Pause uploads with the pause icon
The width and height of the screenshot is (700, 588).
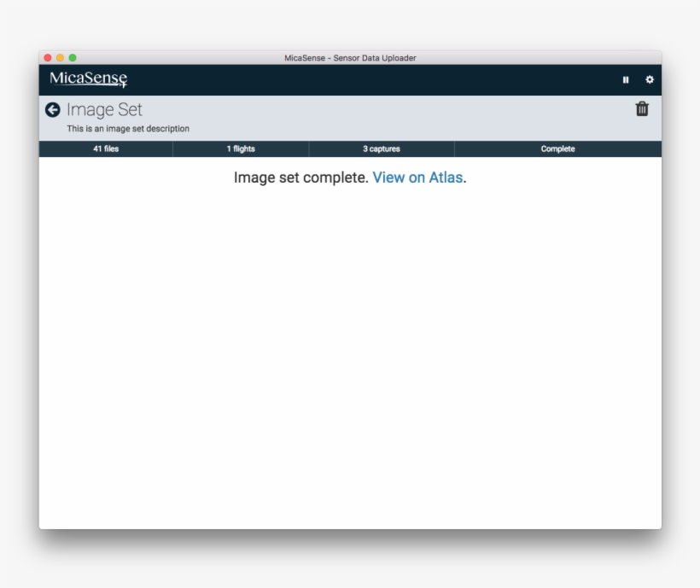[x=626, y=80]
